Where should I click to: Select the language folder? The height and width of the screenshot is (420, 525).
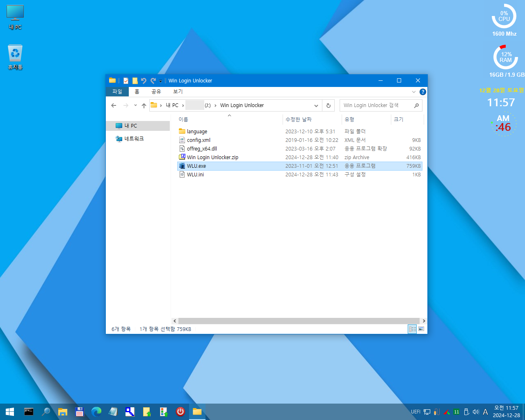pyautogui.click(x=299, y=132)
